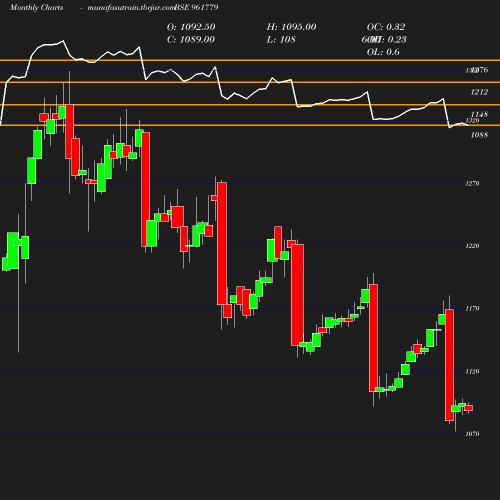Click the '1270' price axis label
The height and width of the screenshot is (500, 500).
tap(472, 183)
